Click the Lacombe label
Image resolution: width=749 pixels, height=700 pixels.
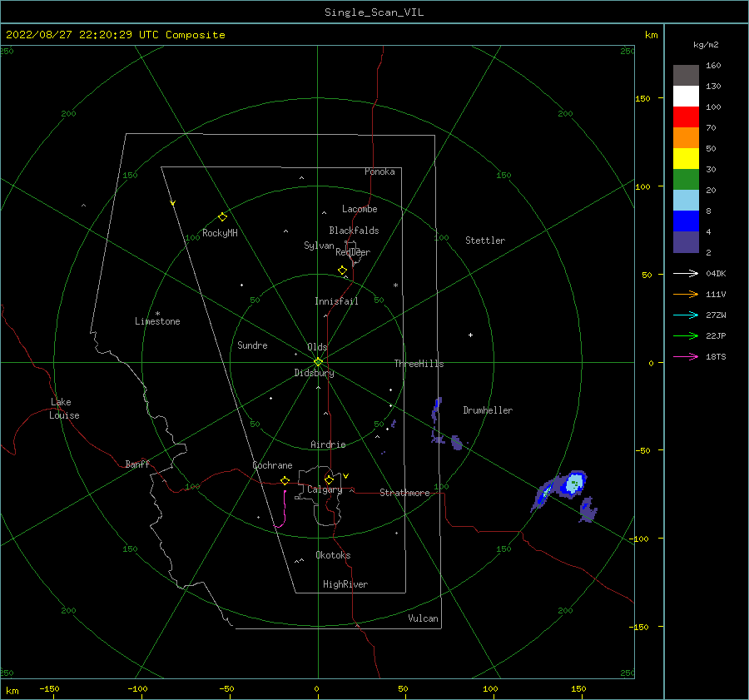click(x=360, y=209)
